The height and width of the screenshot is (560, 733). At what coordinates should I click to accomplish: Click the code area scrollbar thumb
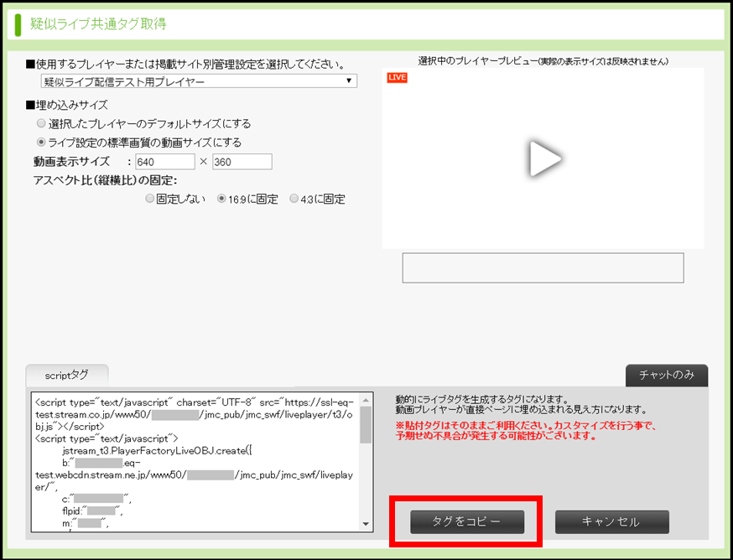[366, 424]
